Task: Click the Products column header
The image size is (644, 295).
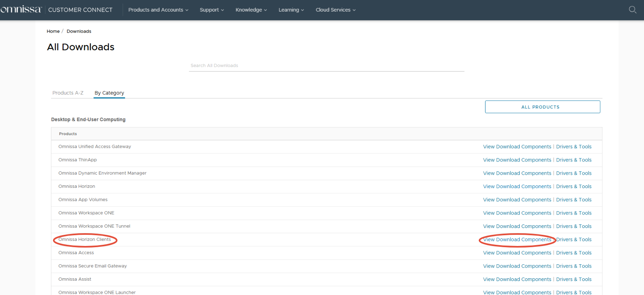Action: pyautogui.click(x=68, y=134)
